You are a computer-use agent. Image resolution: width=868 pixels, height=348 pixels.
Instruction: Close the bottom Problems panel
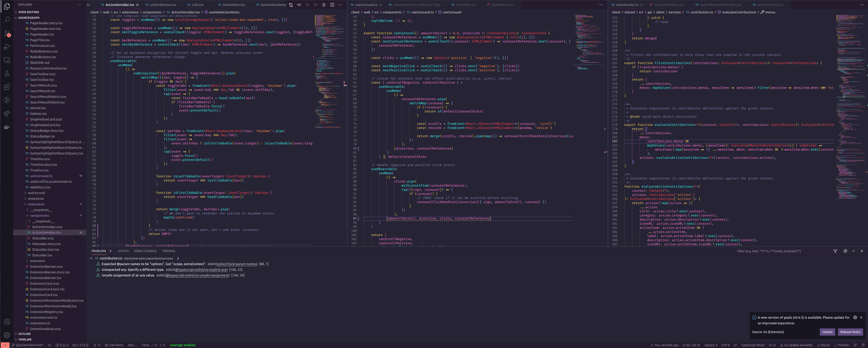[x=862, y=251]
